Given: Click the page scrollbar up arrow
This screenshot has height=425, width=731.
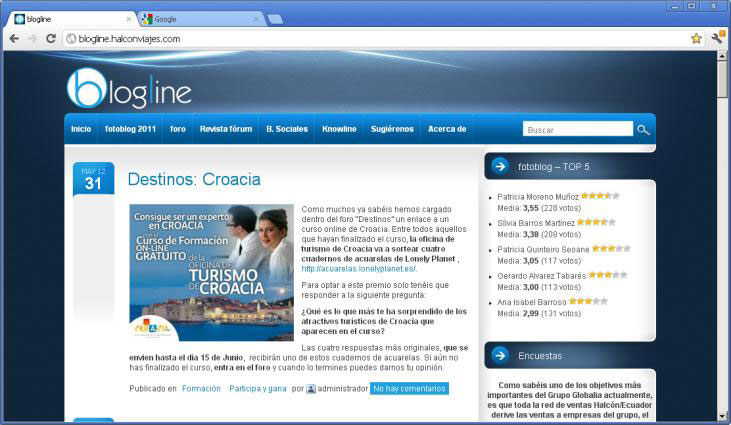Looking at the screenshot, I should (x=722, y=55).
